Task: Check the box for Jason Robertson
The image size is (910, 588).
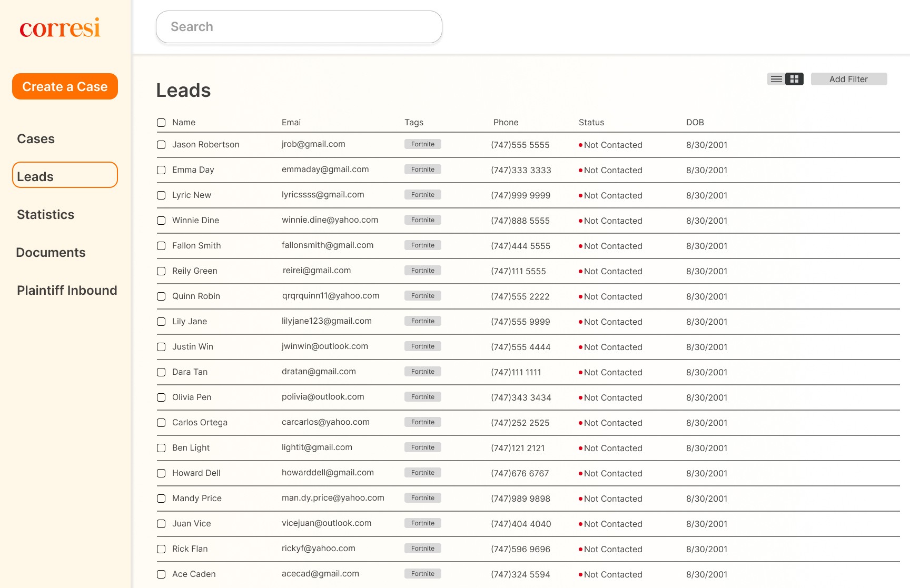Action: pos(161,145)
